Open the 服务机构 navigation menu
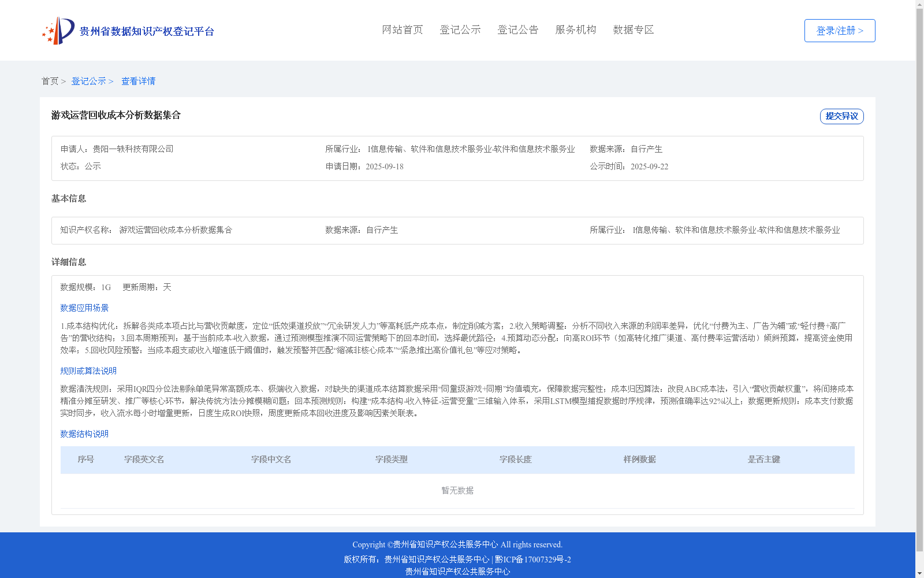The image size is (924, 578). tap(576, 29)
